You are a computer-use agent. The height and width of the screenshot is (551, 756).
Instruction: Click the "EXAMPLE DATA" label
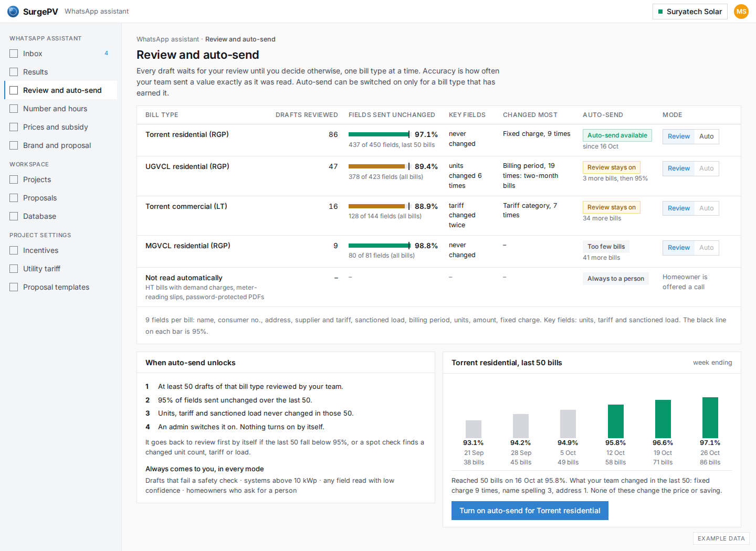pyautogui.click(x=721, y=538)
